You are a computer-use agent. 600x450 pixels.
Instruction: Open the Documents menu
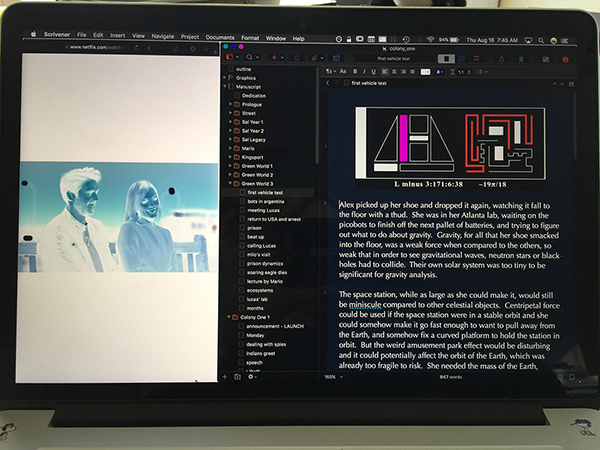[x=220, y=38]
